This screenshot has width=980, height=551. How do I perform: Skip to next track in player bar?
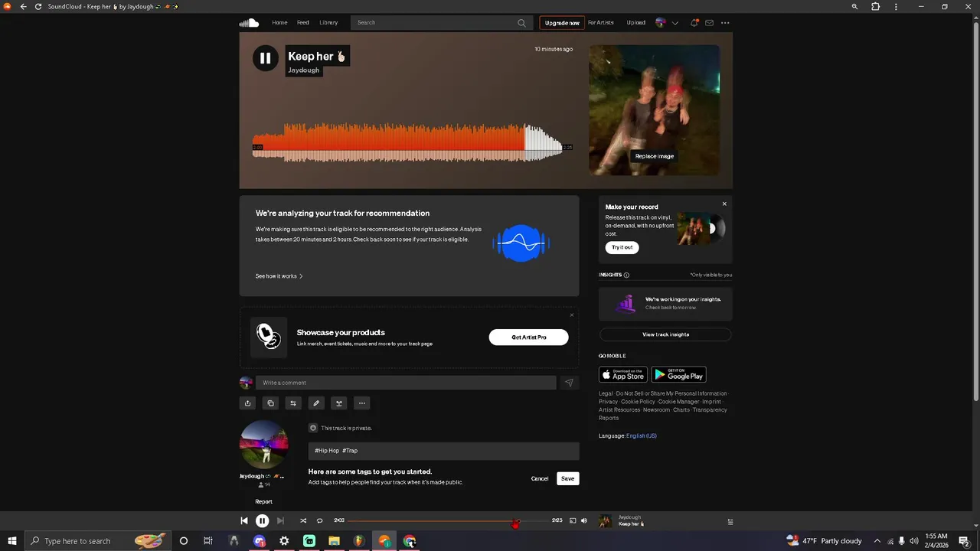tap(280, 520)
